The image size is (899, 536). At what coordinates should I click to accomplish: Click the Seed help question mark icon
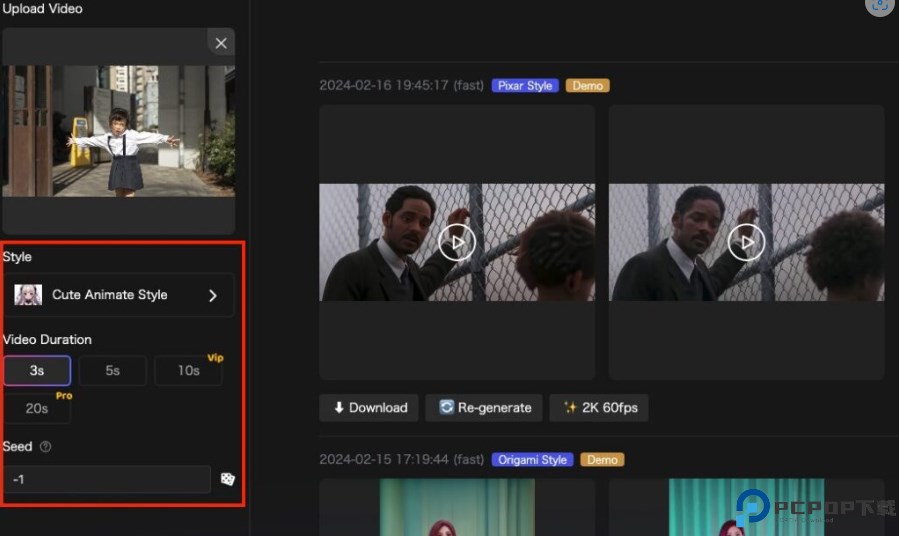pos(45,447)
